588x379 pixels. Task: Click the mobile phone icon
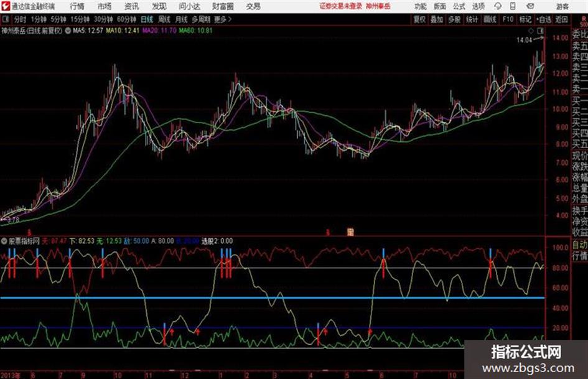pos(513,6)
